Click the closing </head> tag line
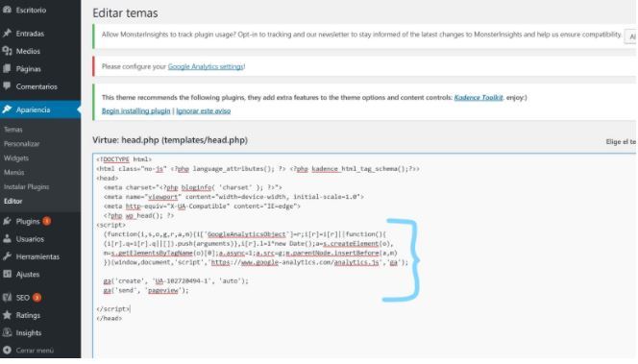 (109, 318)
